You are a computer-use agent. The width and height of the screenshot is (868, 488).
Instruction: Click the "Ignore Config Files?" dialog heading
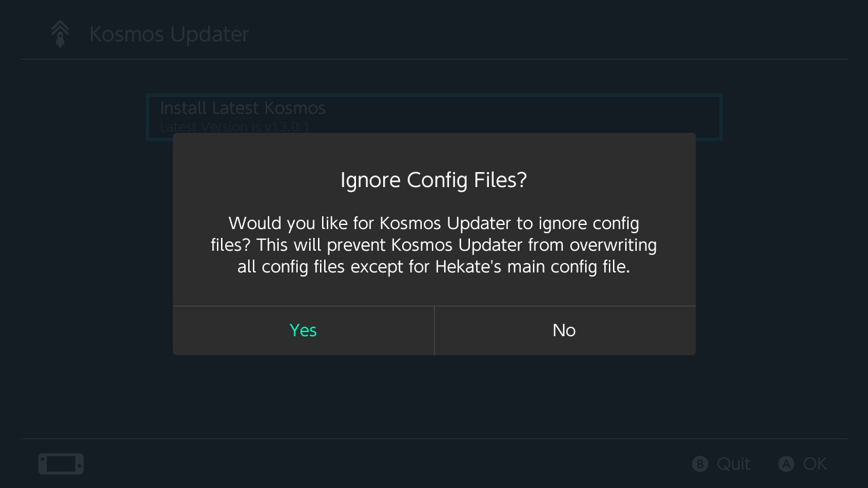(x=433, y=180)
